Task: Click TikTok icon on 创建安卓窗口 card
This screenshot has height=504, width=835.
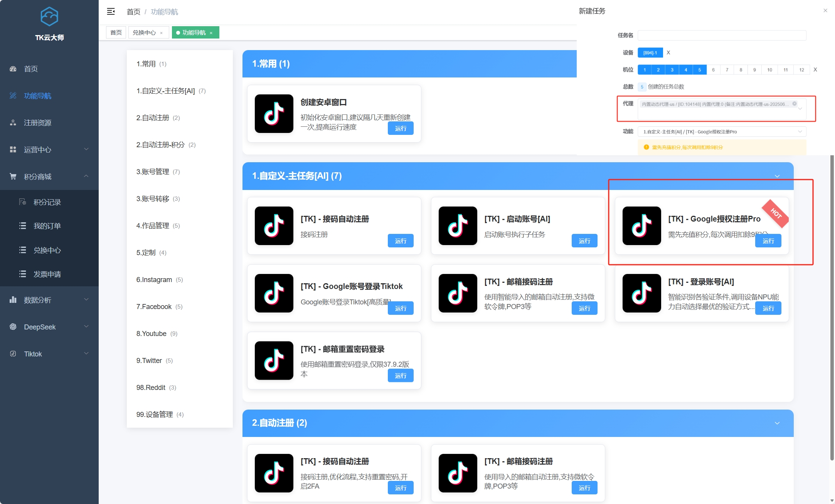Action: tap(274, 114)
